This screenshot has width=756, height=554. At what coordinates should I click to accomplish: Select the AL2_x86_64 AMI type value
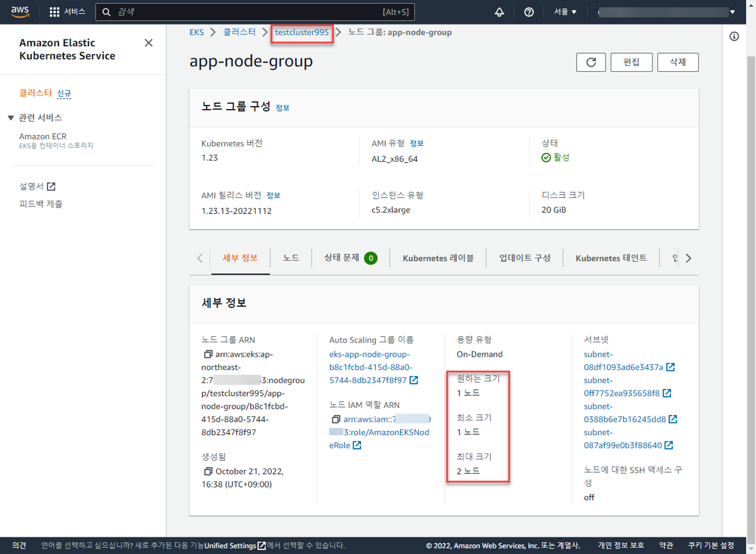pyautogui.click(x=394, y=159)
